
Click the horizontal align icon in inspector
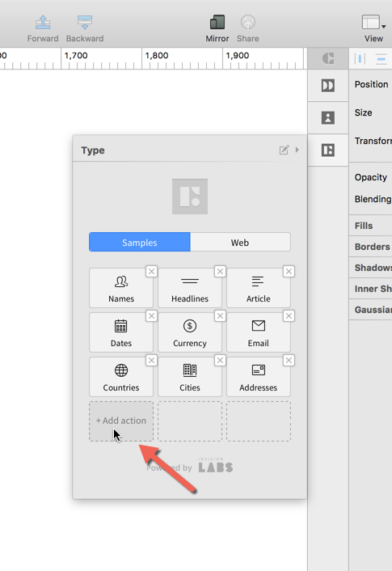[381, 58]
